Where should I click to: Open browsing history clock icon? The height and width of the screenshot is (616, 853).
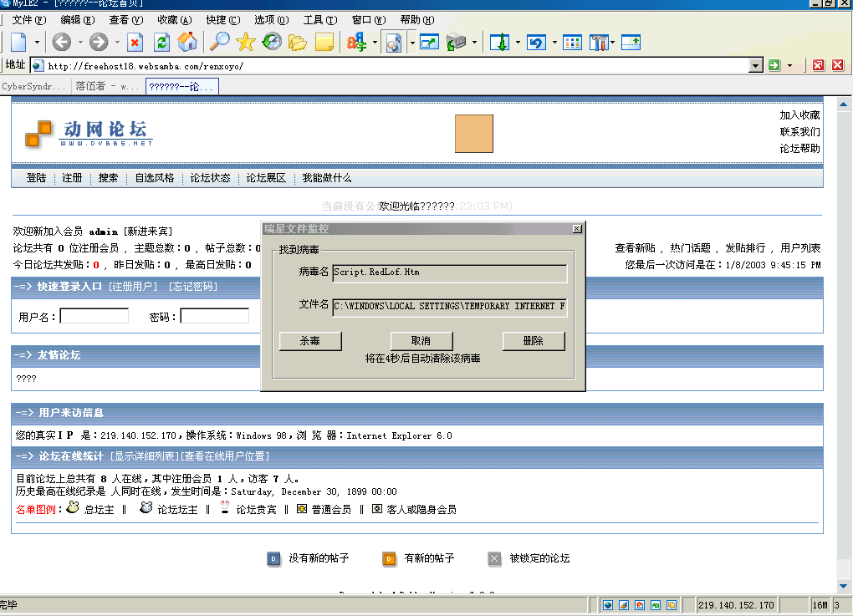tap(272, 42)
